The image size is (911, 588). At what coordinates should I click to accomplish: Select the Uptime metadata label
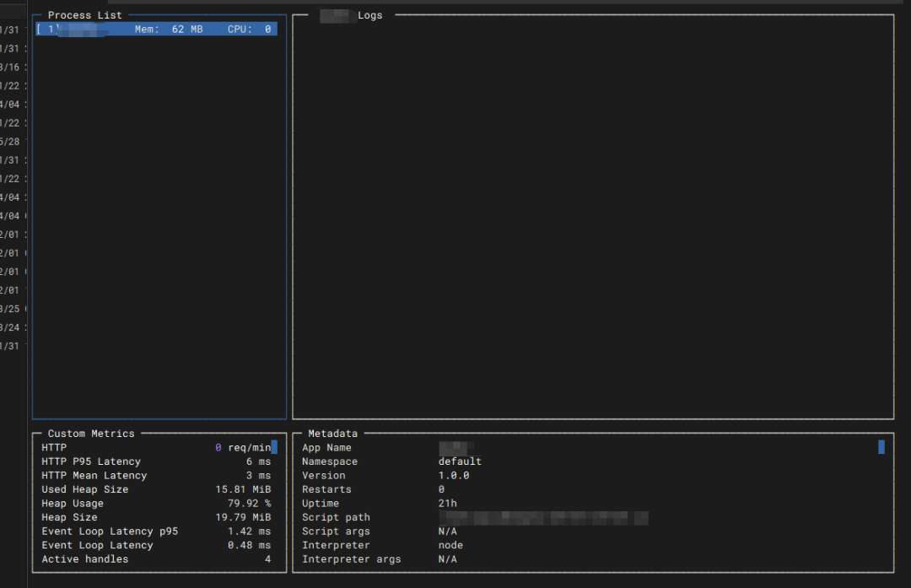click(x=321, y=503)
